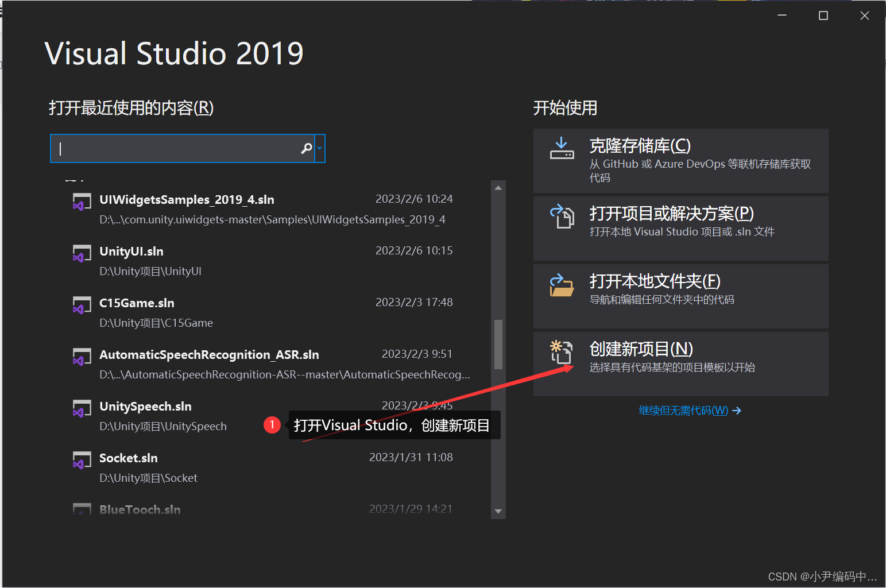Click the AutomaticSpeechRecognition_ASR.sln solution icon
This screenshot has width=886, height=588.
point(82,357)
